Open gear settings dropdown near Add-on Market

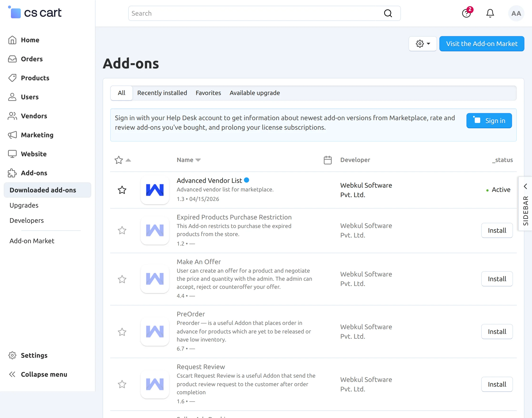(x=423, y=44)
